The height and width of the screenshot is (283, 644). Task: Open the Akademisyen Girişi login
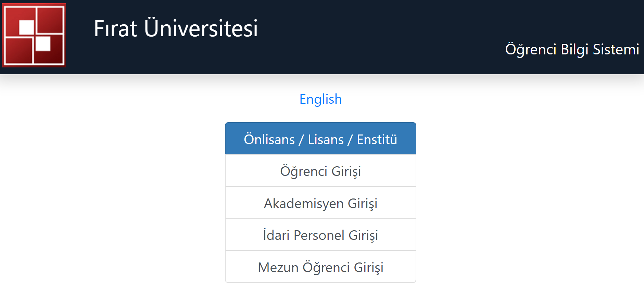320,203
